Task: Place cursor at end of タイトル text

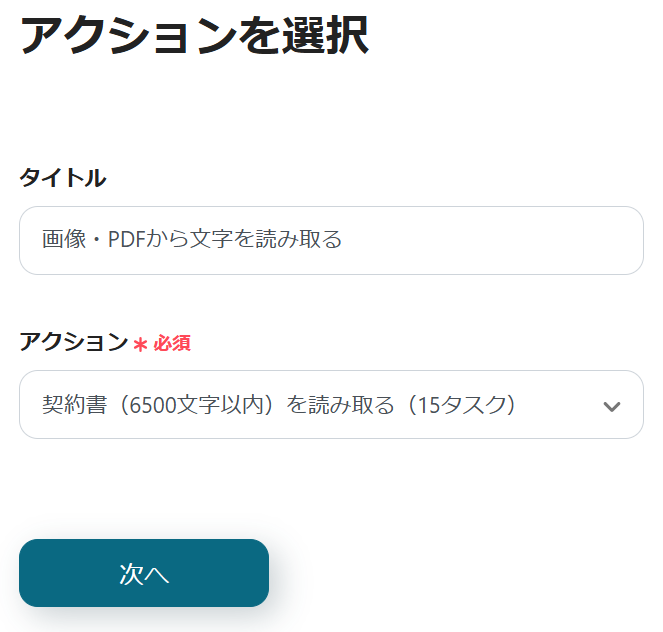Action: (344, 240)
